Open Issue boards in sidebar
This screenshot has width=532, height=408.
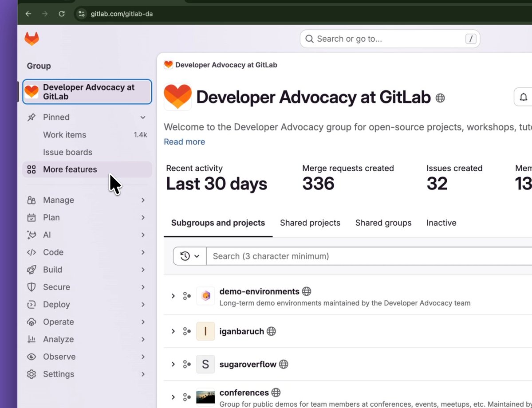(67, 152)
